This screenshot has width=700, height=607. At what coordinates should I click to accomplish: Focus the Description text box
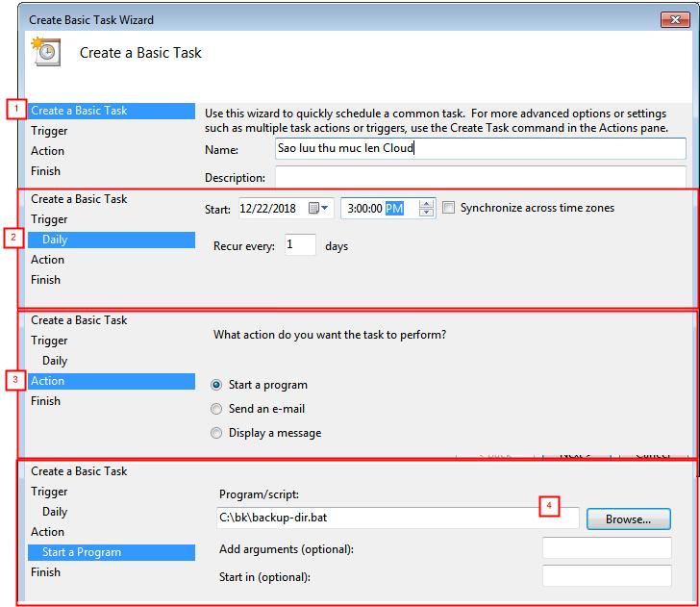tap(480, 177)
